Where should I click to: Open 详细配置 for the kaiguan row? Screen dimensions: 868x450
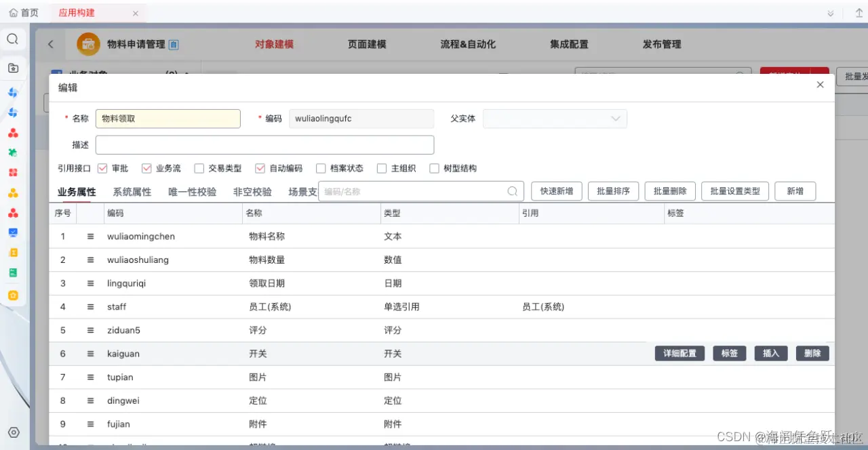(680, 353)
